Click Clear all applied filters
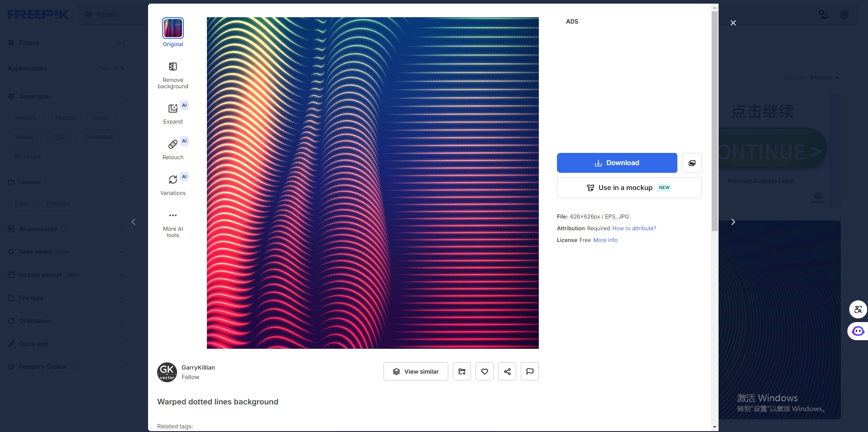 [x=110, y=69]
